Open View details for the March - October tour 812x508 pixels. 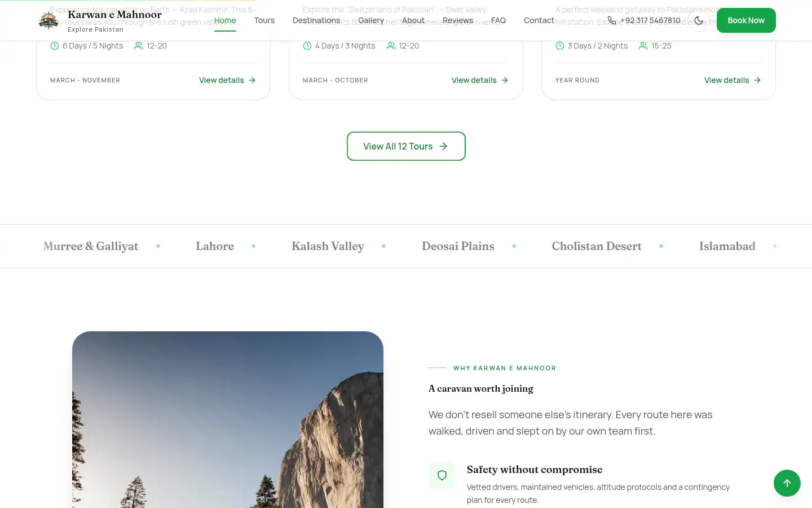click(480, 80)
